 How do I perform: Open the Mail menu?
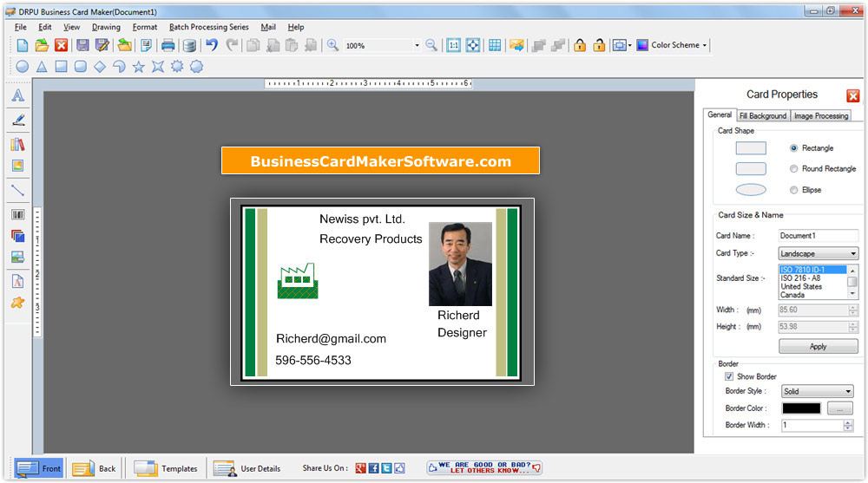268,27
